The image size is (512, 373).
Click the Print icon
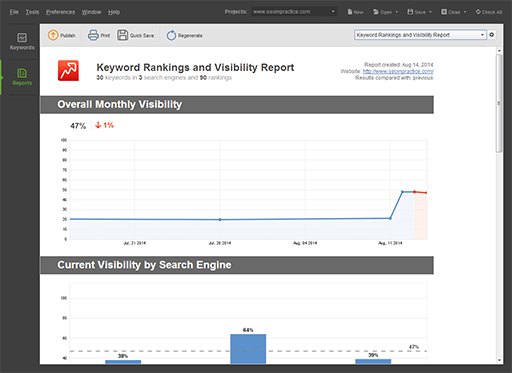(93, 35)
